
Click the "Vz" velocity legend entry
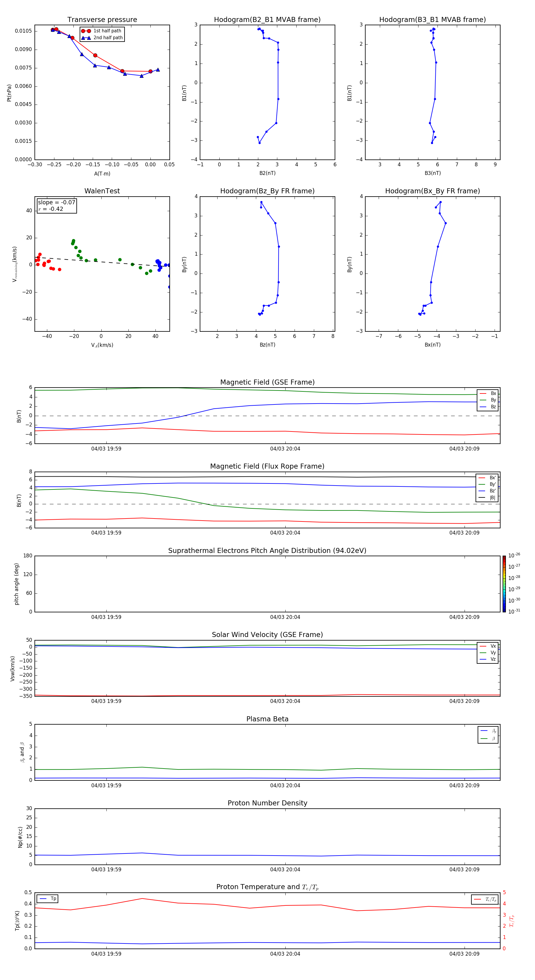coord(488,659)
